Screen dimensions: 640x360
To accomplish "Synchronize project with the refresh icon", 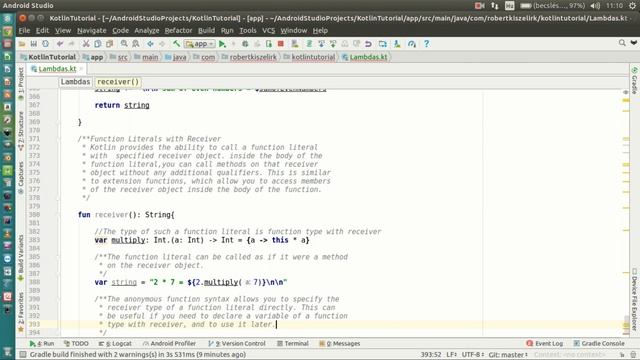I will tap(45, 44).
